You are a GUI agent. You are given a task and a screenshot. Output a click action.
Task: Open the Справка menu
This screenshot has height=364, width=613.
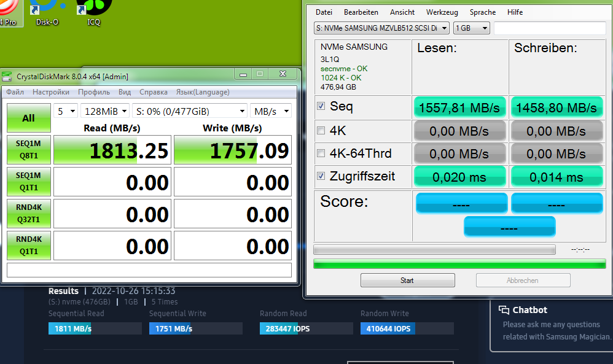[154, 92]
